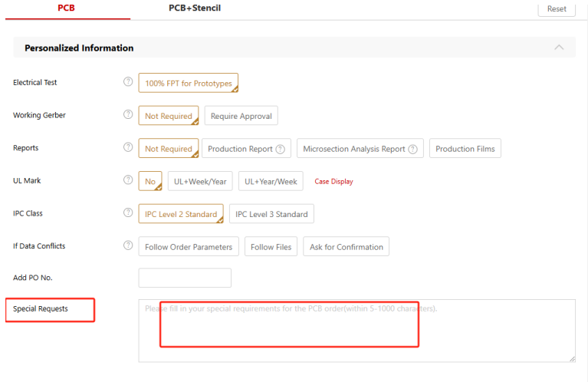Select Require Approval for Working Gerber
This screenshot has height=382, width=588.
(241, 116)
